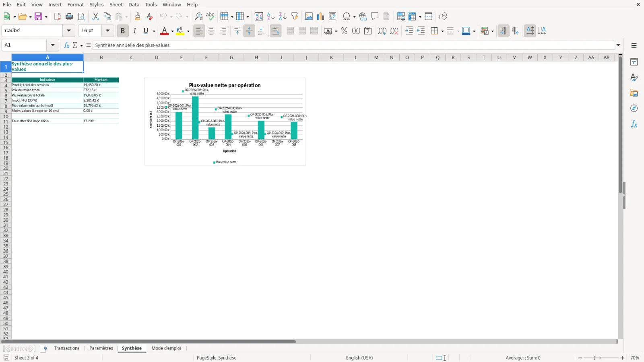Insert a chart
The width and height of the screenshot is (644, 362).
(320, 16)
